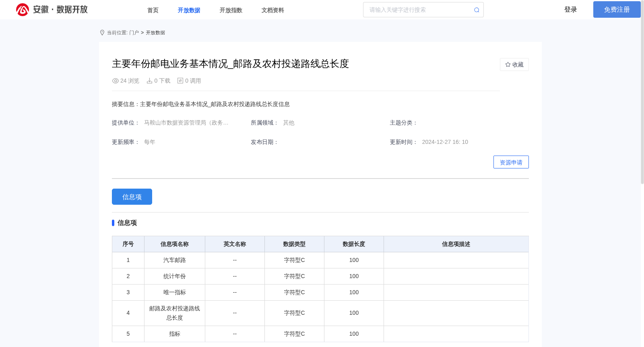The image size is (644, 347).
Task: Click the 唯一指标 table cell
Action: pos(175,292)
